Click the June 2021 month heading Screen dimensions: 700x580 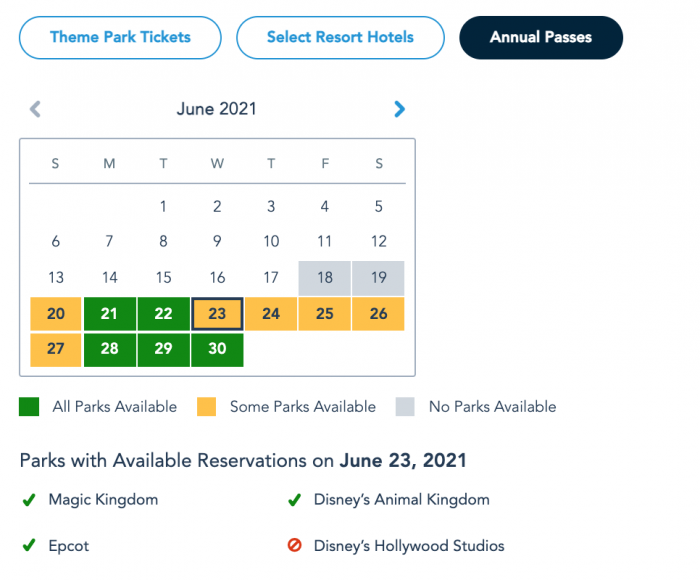point(216,110)
